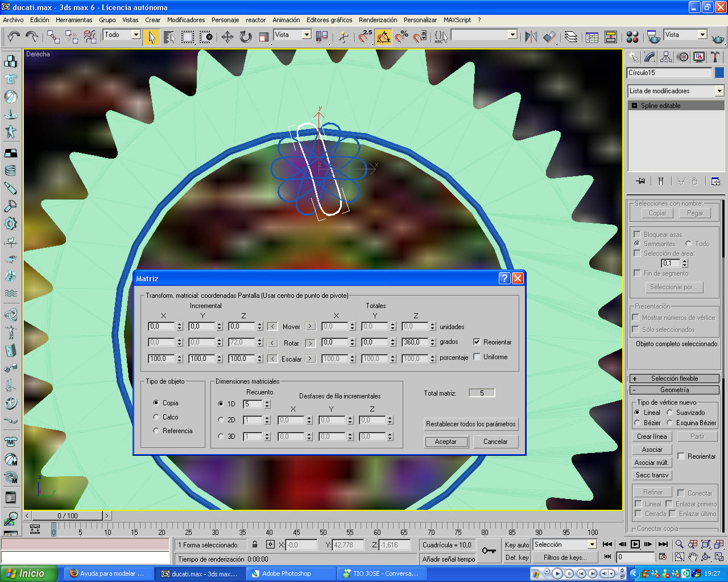
Task: Switch to the Create command panel
Action: pos(634,57)
